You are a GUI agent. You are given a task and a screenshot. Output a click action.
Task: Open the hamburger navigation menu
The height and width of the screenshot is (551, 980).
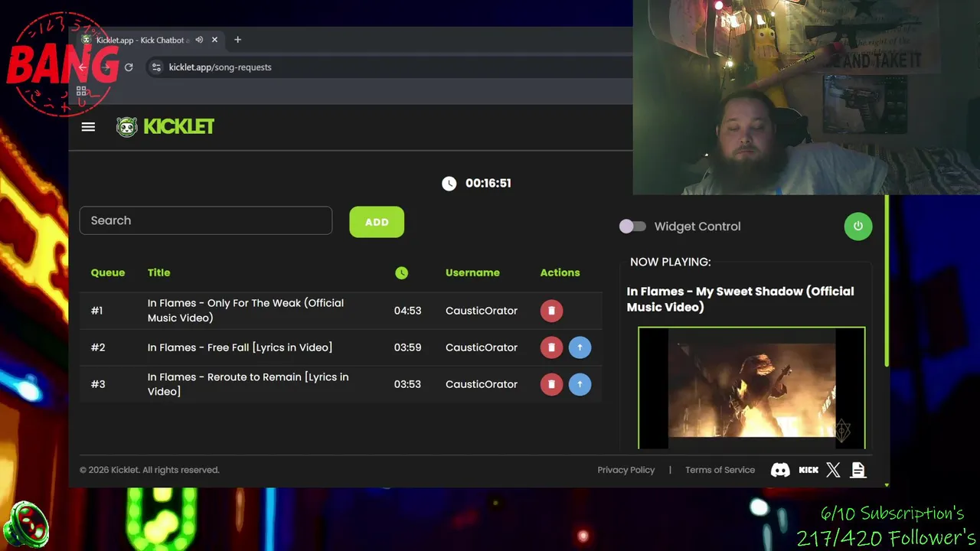pyautogui.click(x=88, y=127)
